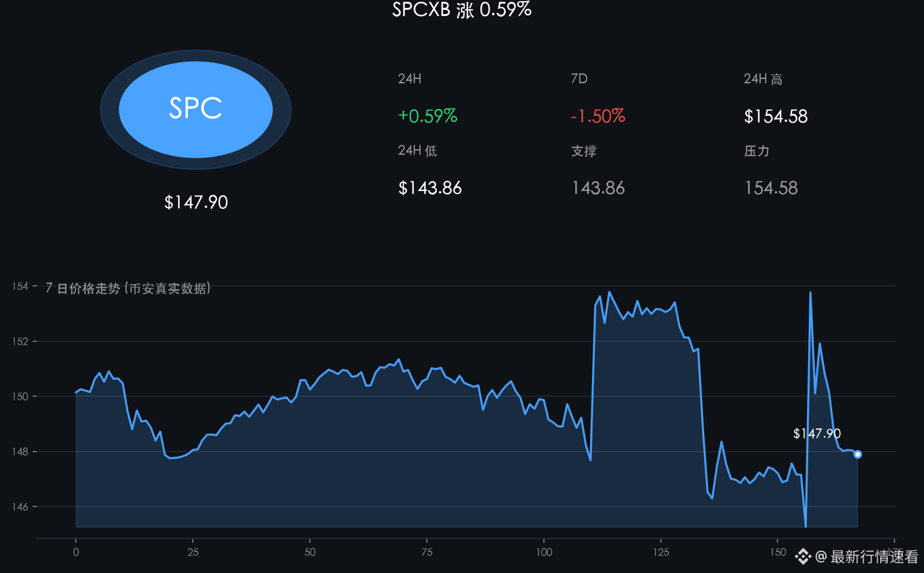Click the 154 y-axis label
The height and width of the screenshot is (573, 924).
[x=20, y=286]
